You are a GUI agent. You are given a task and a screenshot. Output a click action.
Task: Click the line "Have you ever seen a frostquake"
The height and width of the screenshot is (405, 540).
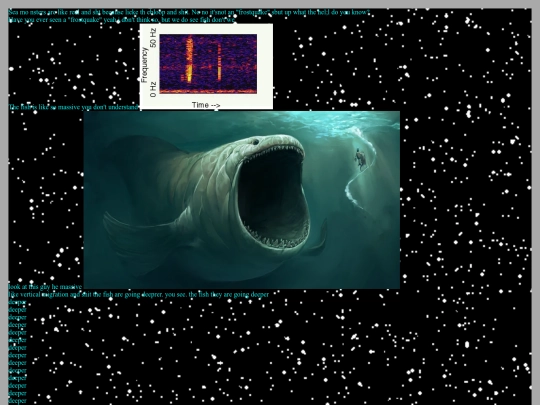coord(122,20)
